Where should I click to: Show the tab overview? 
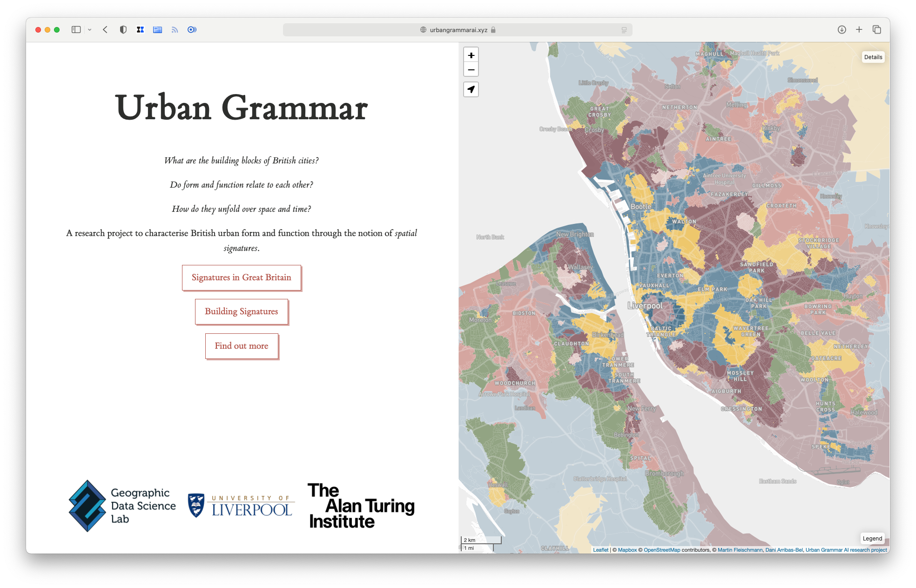(877, 30)
